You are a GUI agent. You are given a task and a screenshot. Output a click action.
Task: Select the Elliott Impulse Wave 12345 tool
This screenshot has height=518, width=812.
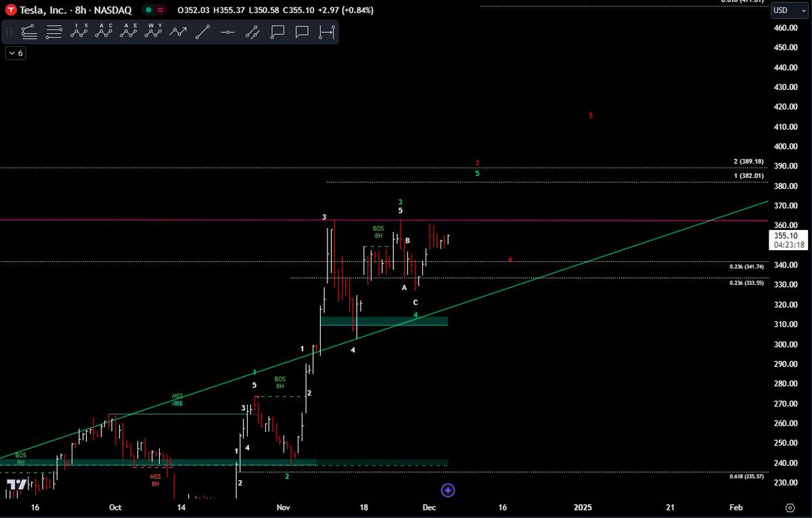(x=81, y=31)
